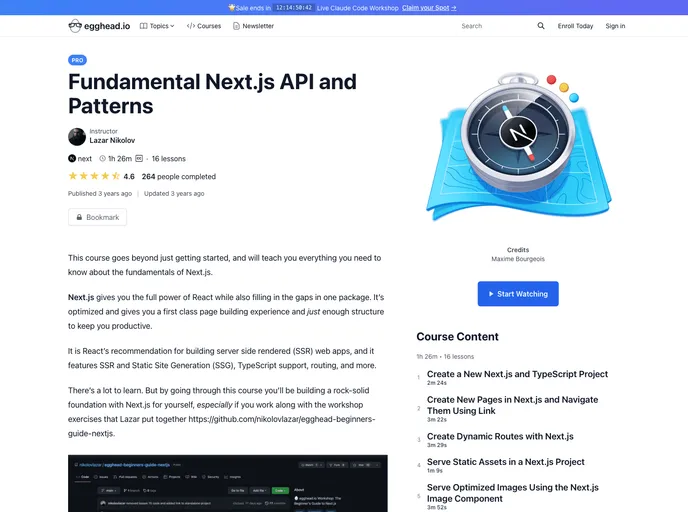Open lesson Create Dynamic Routes with Next.js
Image resolution: width=688 pixels, height=512 pixels.
click(x=500, y=436)
